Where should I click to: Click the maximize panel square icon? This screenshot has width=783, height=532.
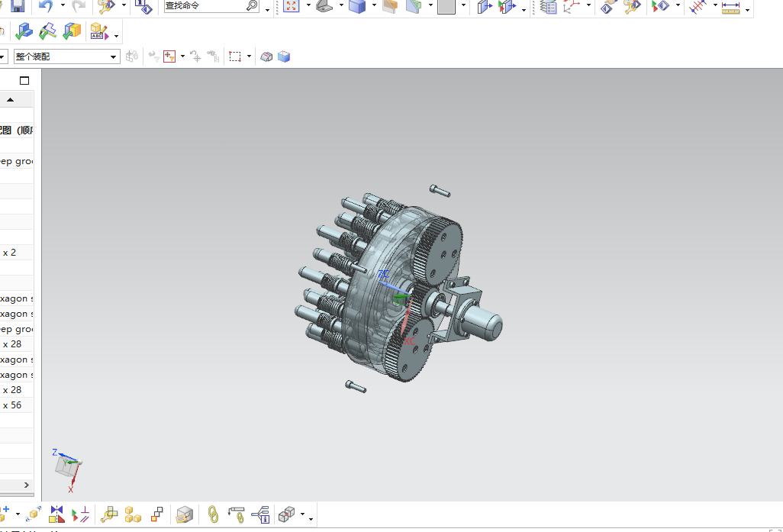(24, 80)
